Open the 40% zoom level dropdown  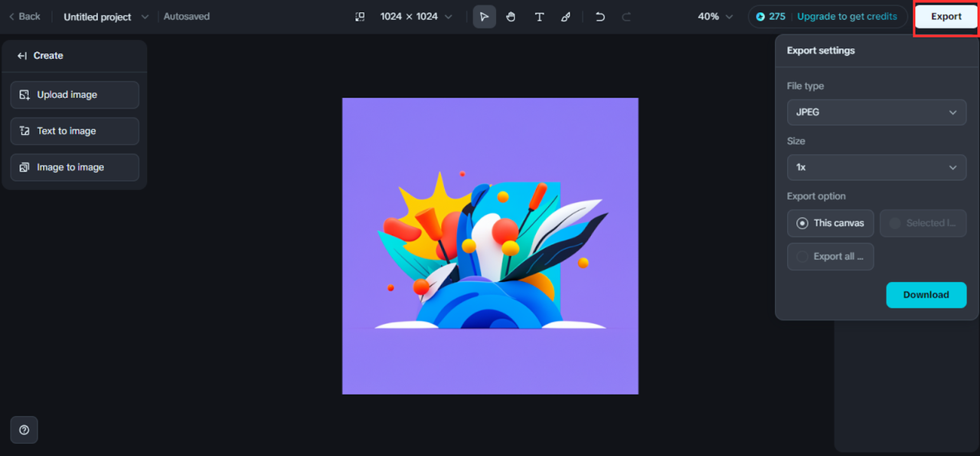pos(715,17)
